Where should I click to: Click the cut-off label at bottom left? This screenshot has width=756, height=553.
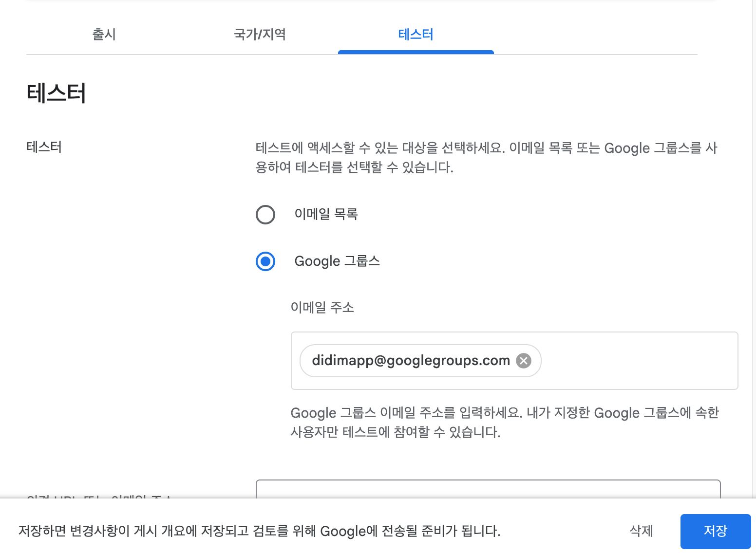[x=97, y=497]
